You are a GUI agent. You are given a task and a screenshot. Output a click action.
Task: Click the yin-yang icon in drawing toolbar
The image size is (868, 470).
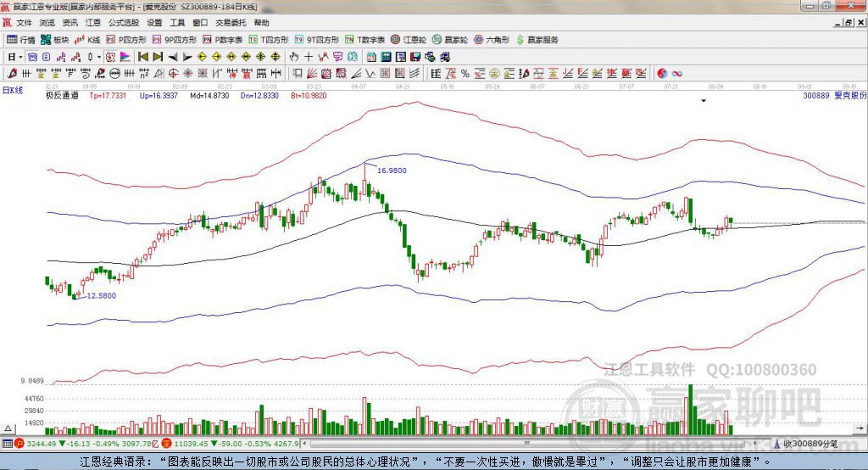click(x=662, y=73)
